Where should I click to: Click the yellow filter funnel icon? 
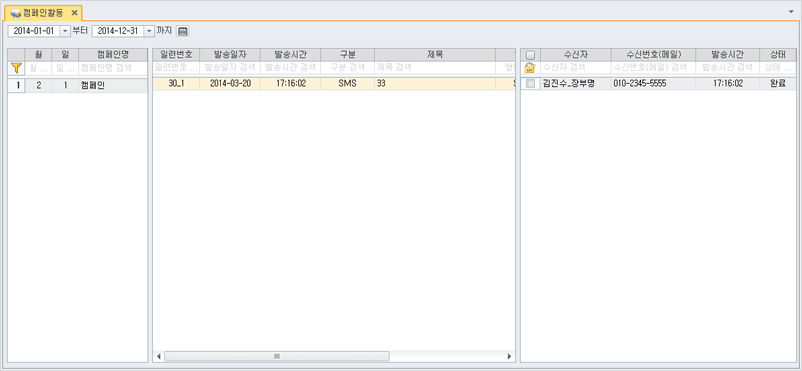[16, 68]
